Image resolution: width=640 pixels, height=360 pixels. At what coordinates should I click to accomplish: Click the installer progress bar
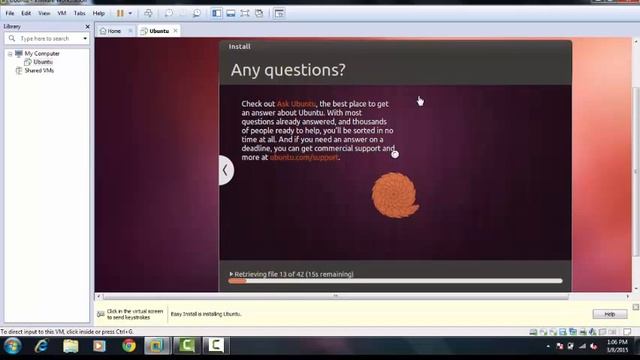pyautogui.click(x=395, y=281)
